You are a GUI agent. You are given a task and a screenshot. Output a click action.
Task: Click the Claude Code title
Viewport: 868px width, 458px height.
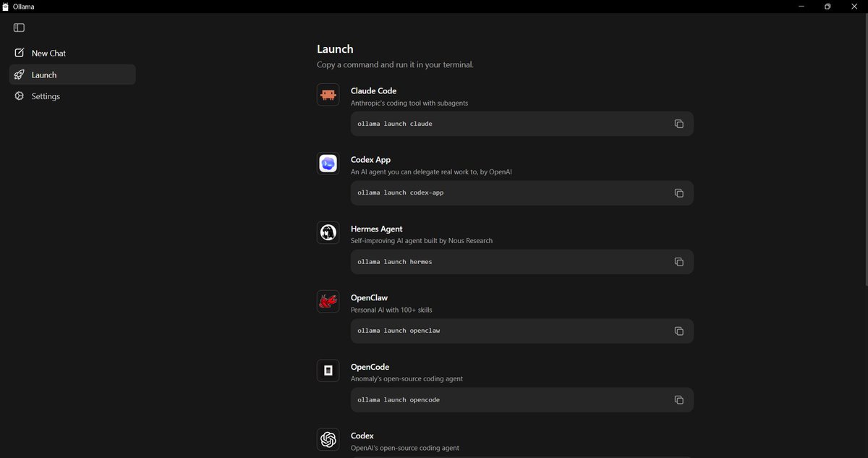(x=373, y=90)
